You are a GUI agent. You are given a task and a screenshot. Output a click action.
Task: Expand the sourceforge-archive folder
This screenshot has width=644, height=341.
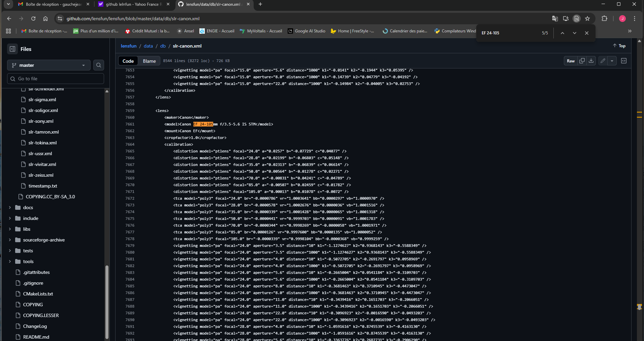(x=10, y=240)
